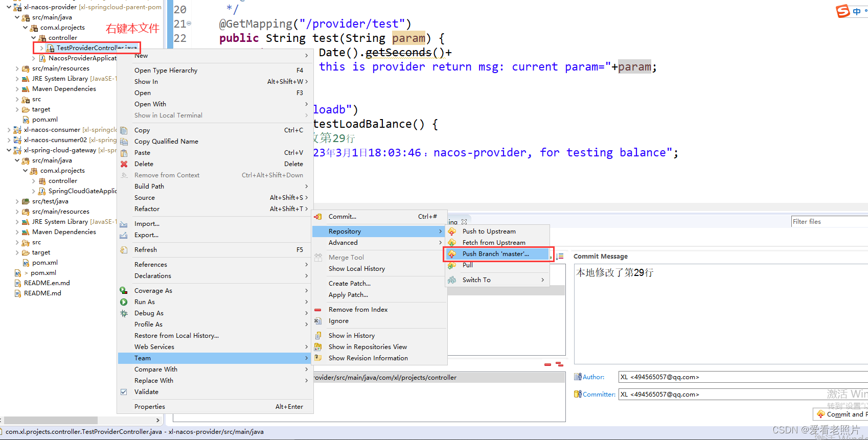Screen dimensions: 868x440
Task: Click the fold marker beside line 21
Action: pyautogui.click(x=189, y=24)
